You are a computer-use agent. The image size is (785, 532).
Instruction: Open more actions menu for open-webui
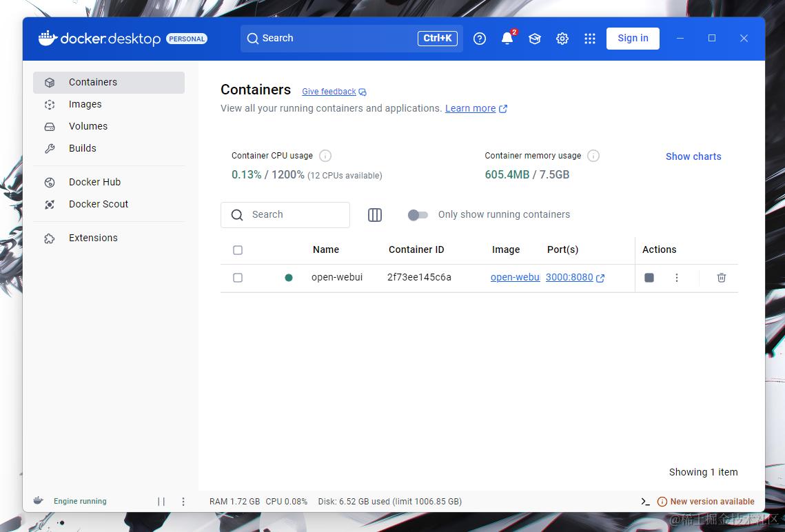676,278
